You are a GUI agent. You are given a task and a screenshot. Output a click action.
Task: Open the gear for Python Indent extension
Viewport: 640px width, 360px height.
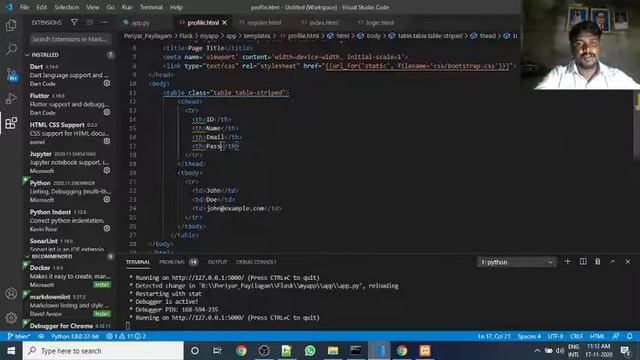point(107,228)
